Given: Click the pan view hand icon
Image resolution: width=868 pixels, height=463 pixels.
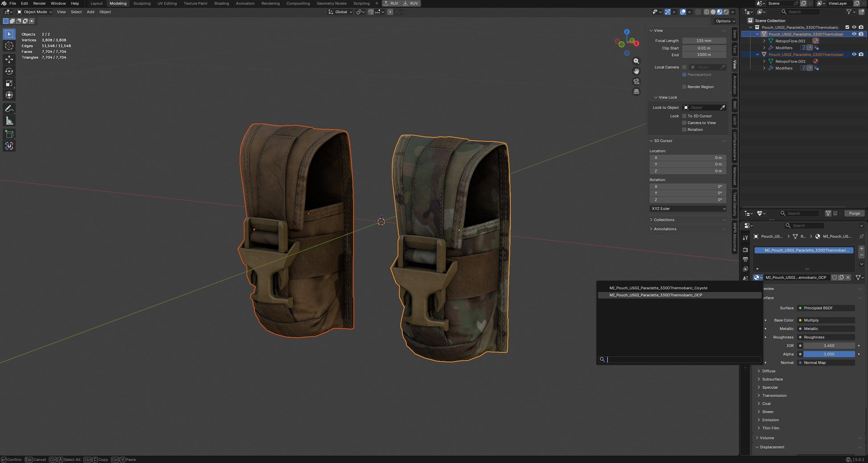Looking at the screenshot, I should click(637, 71).
